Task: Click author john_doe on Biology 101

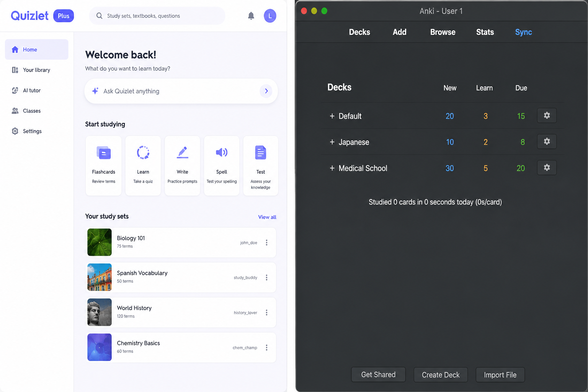Action: (x=248, y=243)
